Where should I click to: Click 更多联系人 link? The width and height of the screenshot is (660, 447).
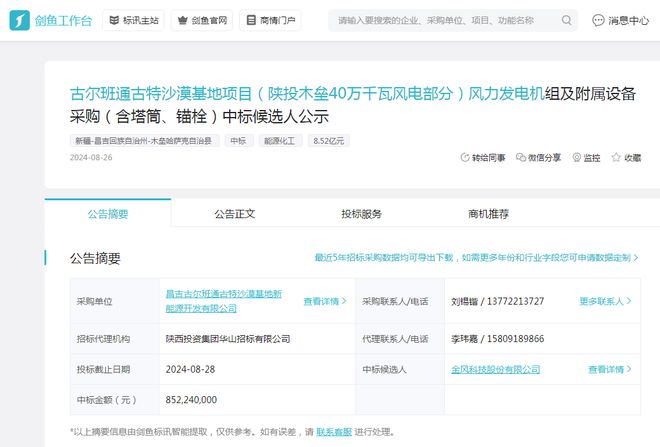coord(605,301)
